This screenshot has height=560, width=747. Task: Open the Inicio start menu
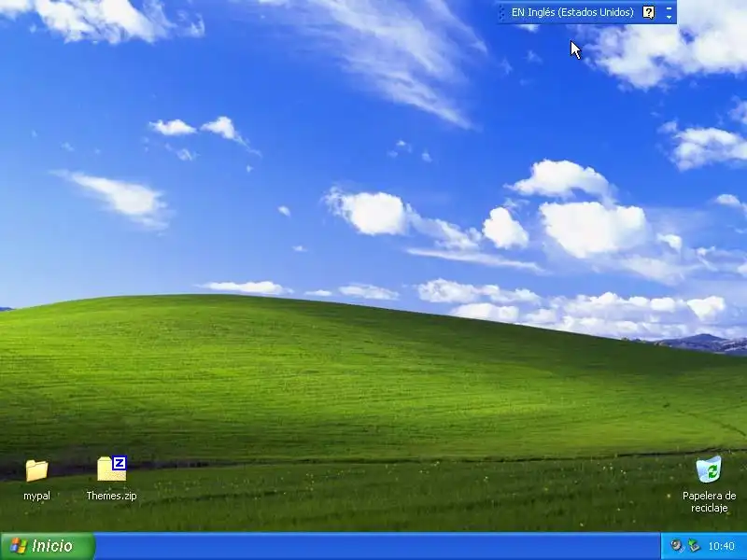coord(49,546)
